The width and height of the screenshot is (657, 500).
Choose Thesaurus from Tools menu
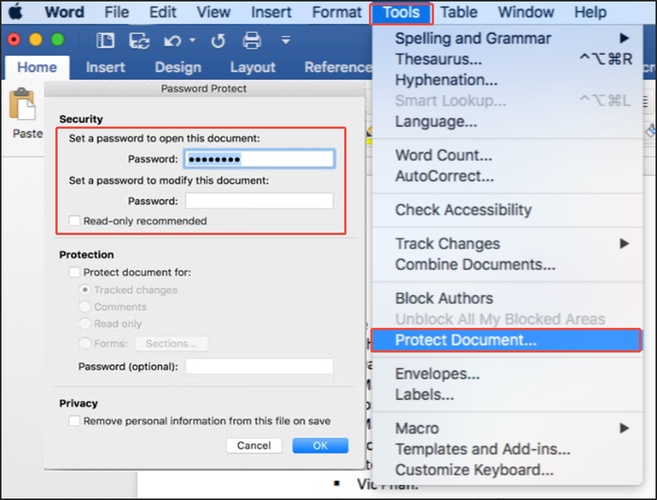(x=507, y=59)
